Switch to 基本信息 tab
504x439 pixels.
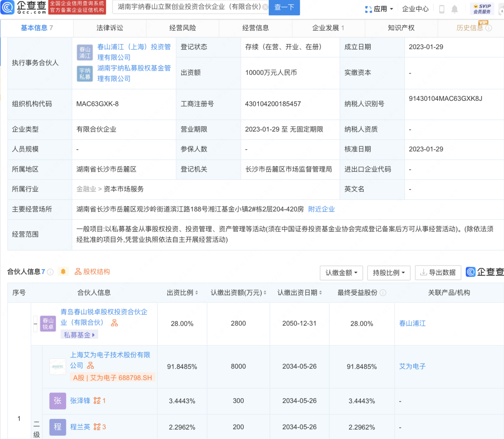(x=37, y=28)
